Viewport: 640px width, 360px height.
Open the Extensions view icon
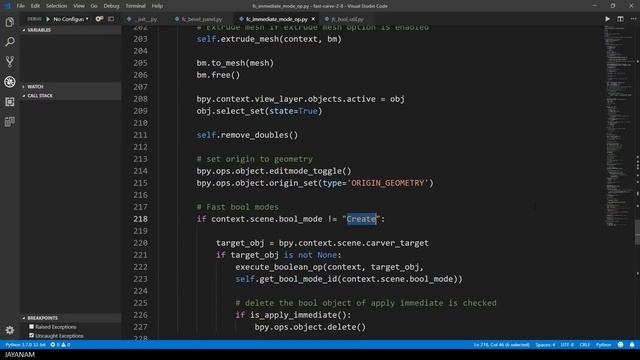(10, 102)
